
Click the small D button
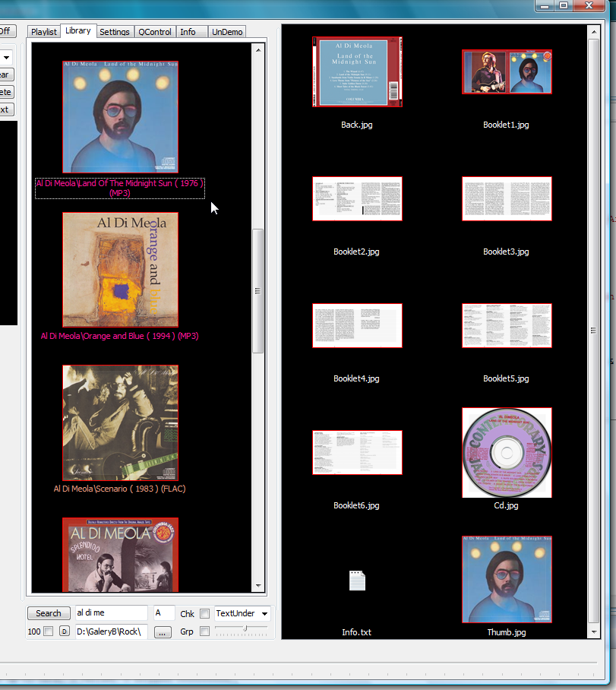pos(65,631)
